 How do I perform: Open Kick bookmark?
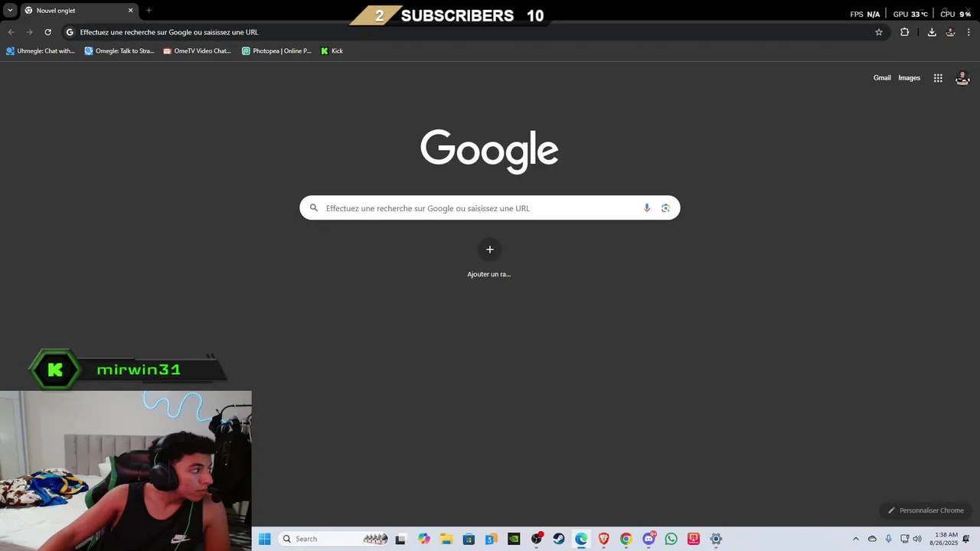[x=332, y=51]
